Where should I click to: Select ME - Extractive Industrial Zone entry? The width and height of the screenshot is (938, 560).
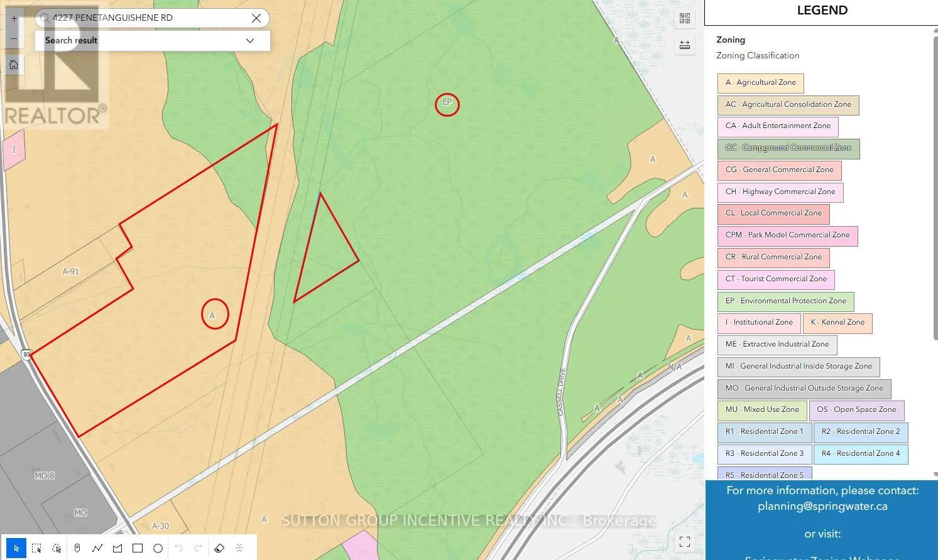tap(777, 345)
